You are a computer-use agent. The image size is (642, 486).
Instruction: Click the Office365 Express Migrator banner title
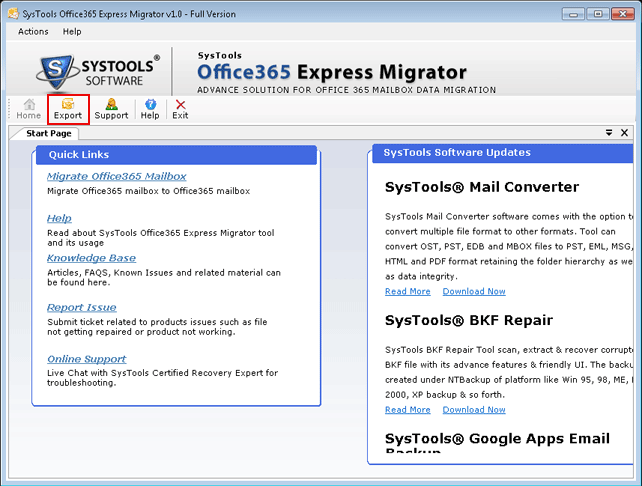[332, 72]
